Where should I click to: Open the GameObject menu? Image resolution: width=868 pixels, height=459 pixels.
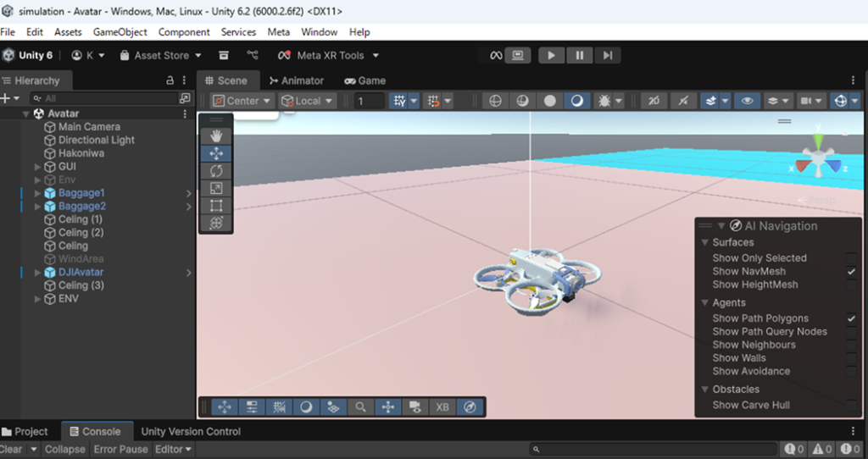coord(120,32)
